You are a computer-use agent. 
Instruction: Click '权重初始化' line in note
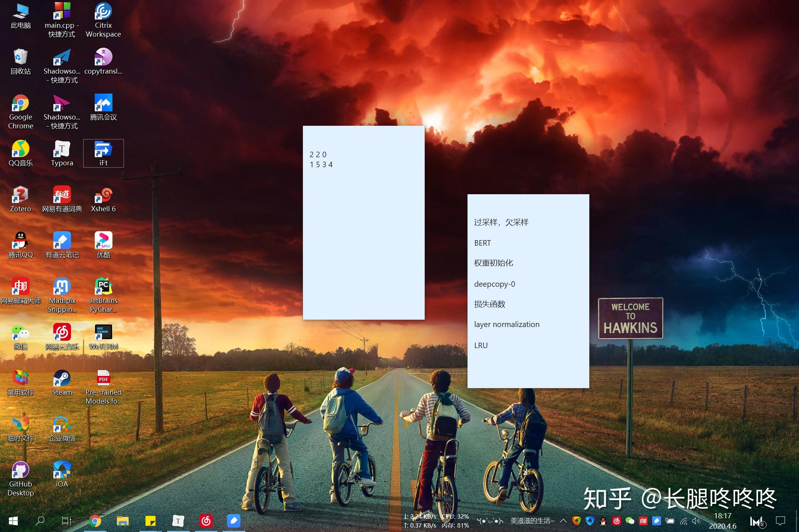(x=493, y=263)
